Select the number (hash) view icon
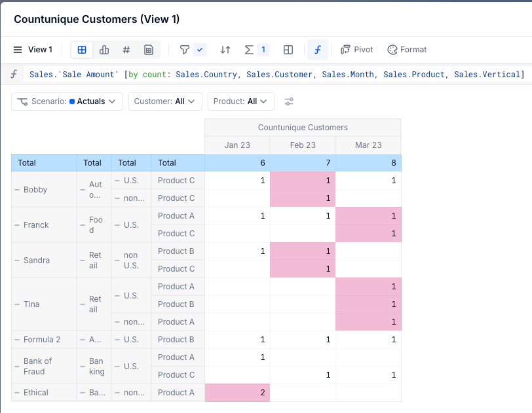The image size is (532, 413). tap(126, 50)
